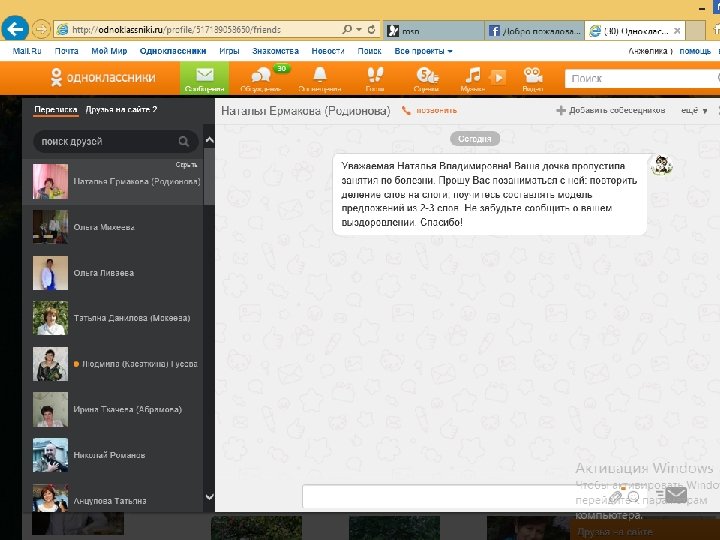
Task: Open Поиск top bar link
Action: point(369,51)
